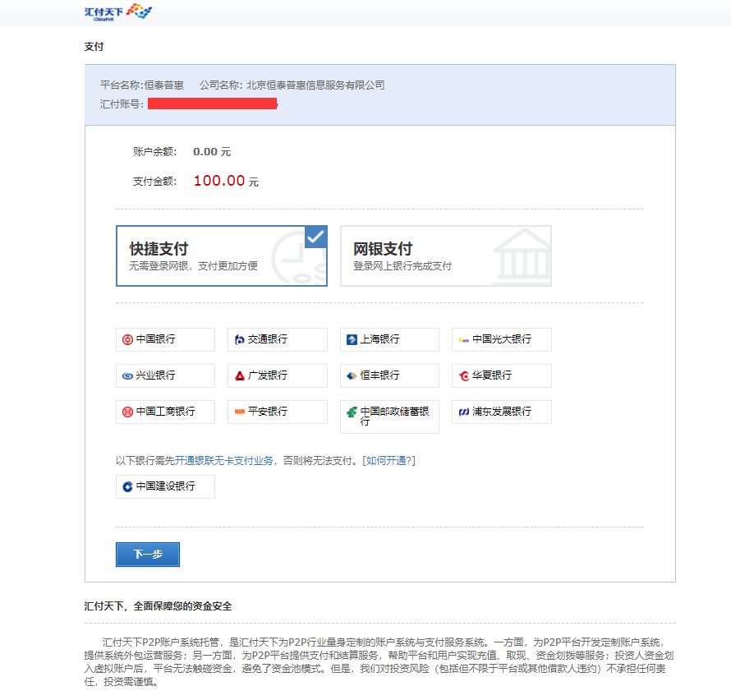The image size is (731, 700).
Task: Click the 交通银行 logo icon
Action: [240, 339]
